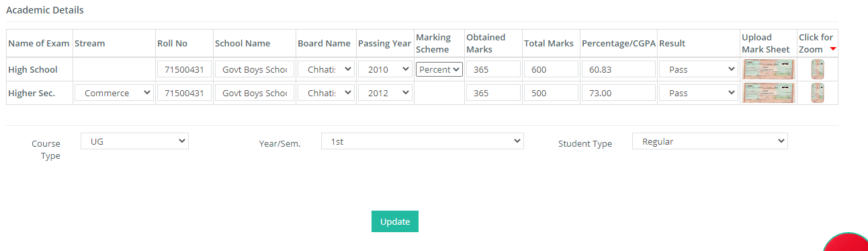Open Higher Sec. zoom icon
Image resolution: width=868 pixels, height=251 pixels.
click(x=818, y=93)
